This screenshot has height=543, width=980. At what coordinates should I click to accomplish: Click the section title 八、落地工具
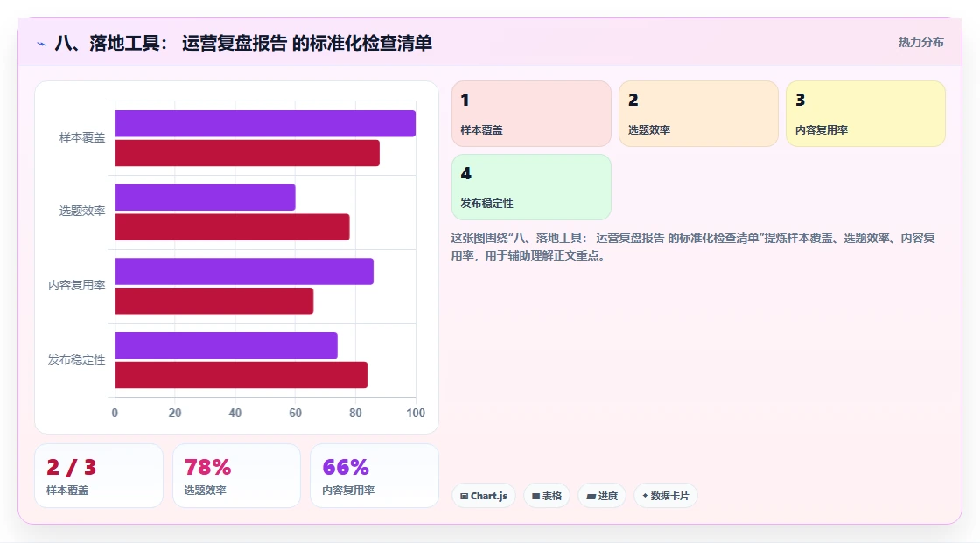[243, 43]
